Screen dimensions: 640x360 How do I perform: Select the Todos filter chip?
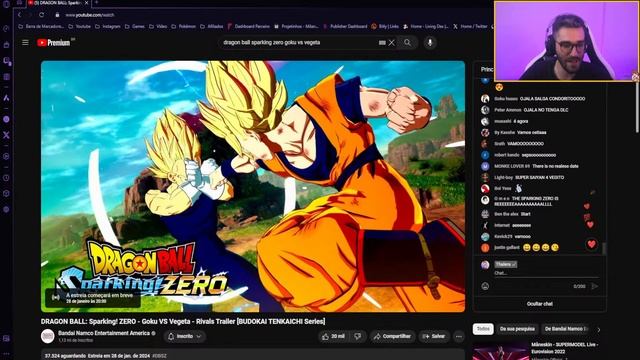click(483, 329)
